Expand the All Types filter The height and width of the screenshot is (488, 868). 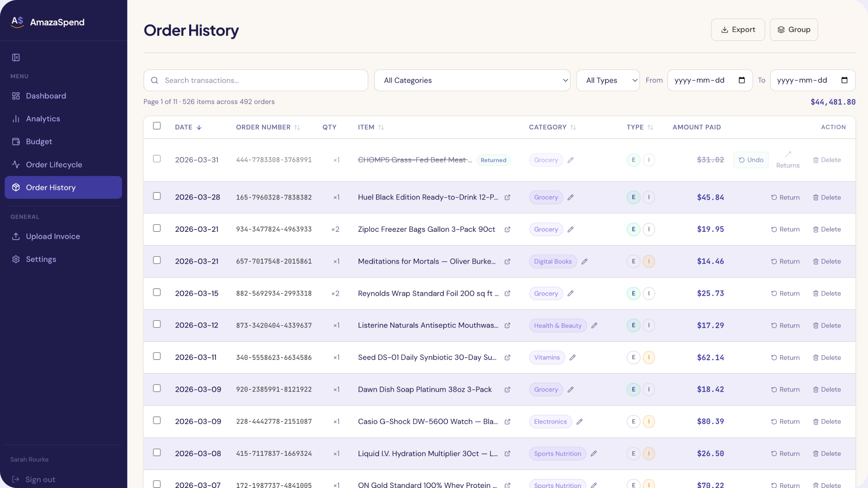[608, 80]
